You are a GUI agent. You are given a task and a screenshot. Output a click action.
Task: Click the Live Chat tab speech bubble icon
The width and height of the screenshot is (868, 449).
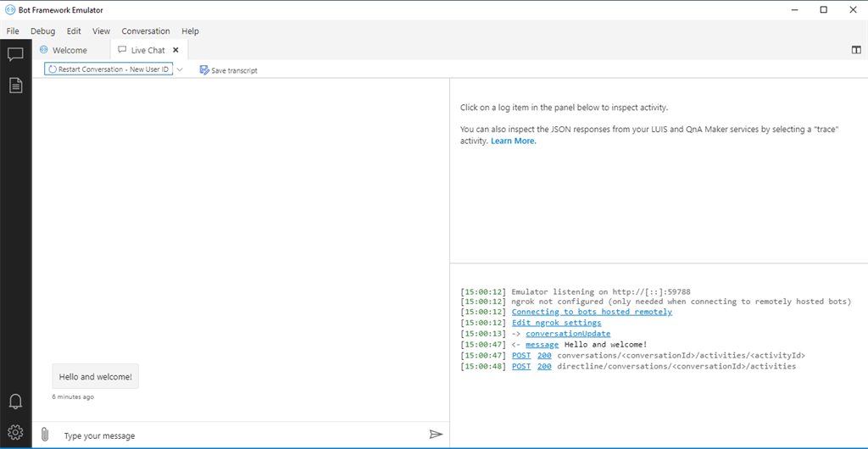122,50
